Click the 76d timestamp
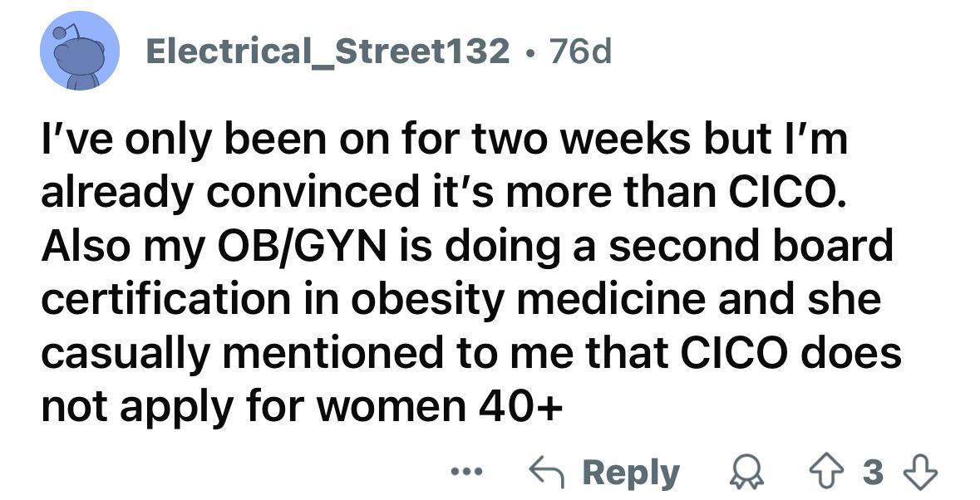This screenshot has height=500, width=980. click(x=581, y=51)
